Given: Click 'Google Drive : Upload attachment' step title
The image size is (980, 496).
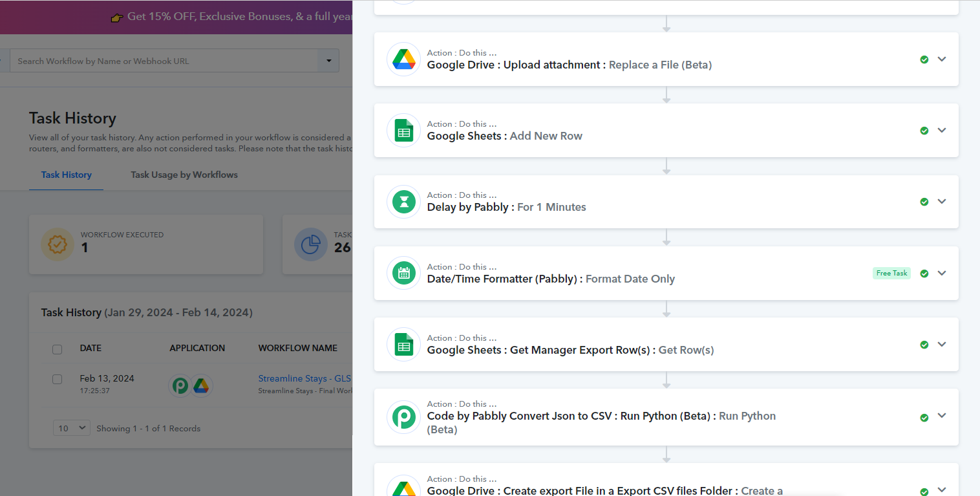Looking at the screenshot, I should pos(570,65).
